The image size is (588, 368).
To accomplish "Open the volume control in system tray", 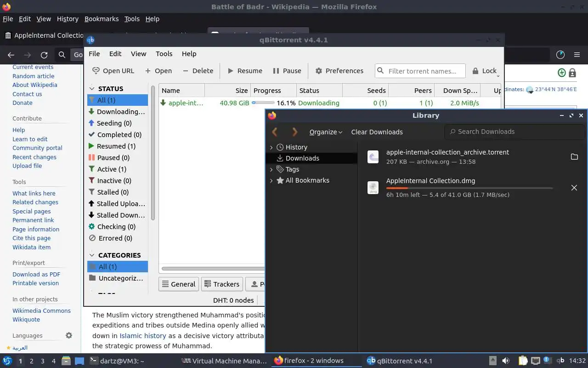I will 506,361.
